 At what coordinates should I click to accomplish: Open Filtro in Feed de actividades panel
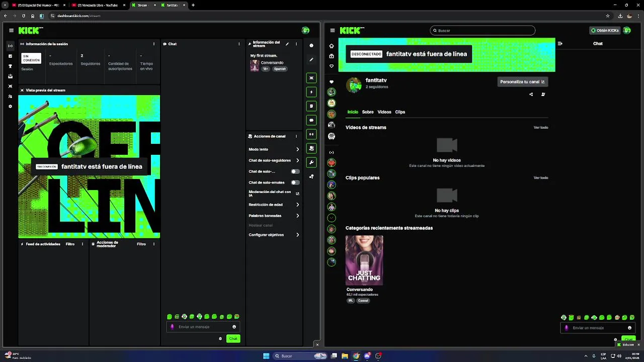click(70, 244)
